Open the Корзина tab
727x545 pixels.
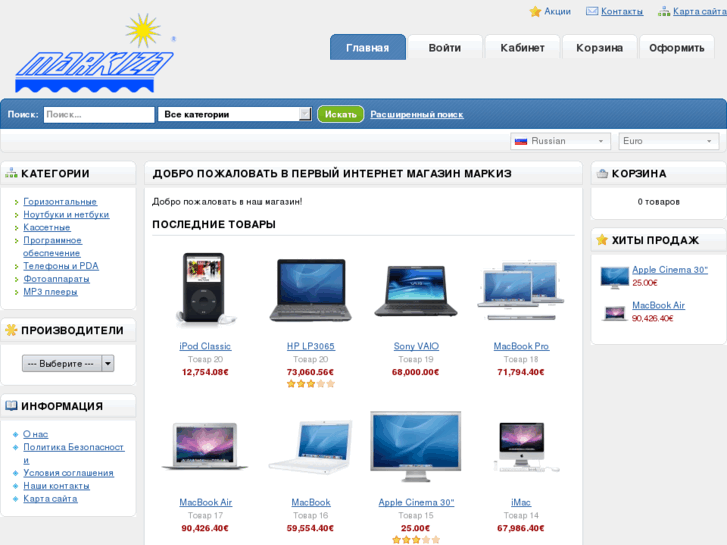pos(599,47)
